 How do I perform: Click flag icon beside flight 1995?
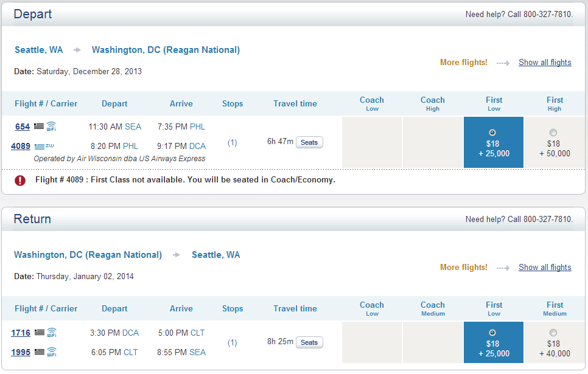pos(40,352)
